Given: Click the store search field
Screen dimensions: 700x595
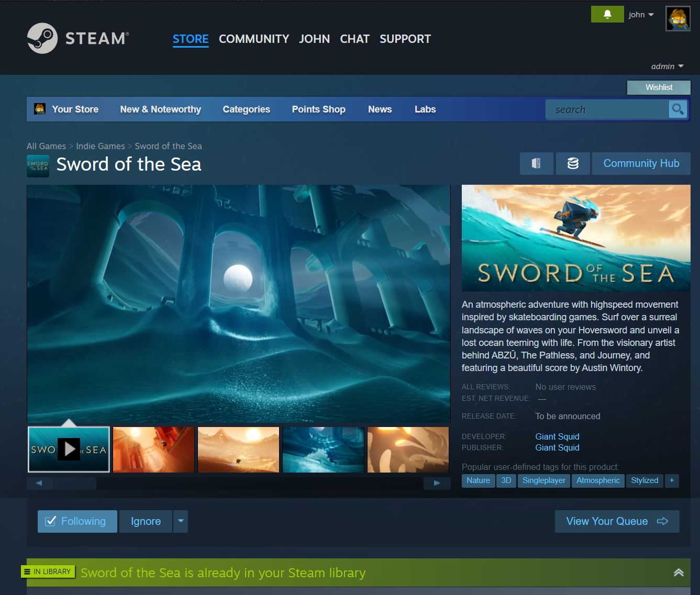Looking at the screenshot, I should 607,109.
